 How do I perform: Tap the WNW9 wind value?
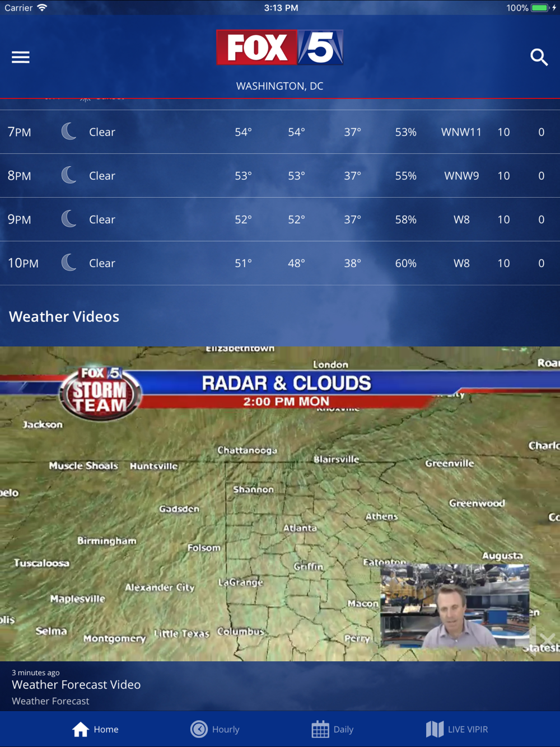click(x=461, y=176)
